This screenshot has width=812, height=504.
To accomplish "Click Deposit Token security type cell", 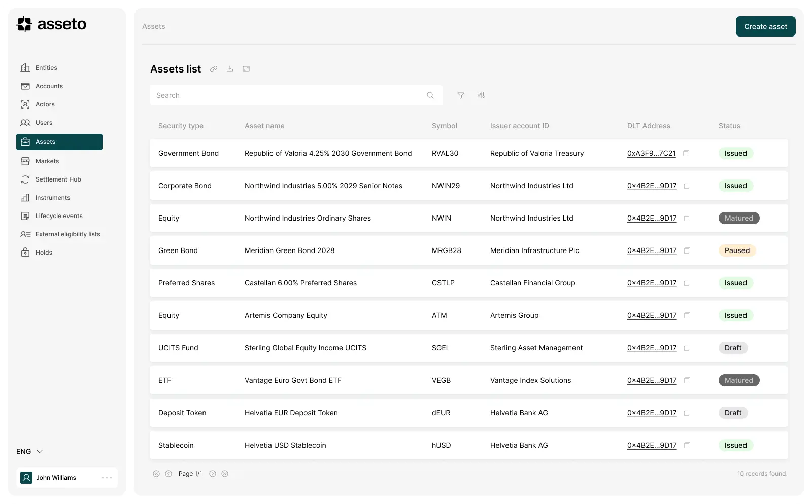I will pos(182,413).
